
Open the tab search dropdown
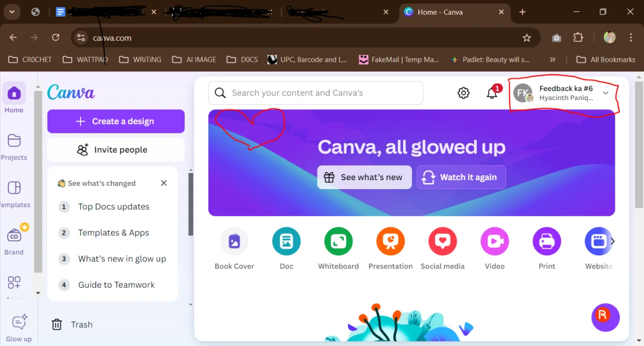pos(12,12)
